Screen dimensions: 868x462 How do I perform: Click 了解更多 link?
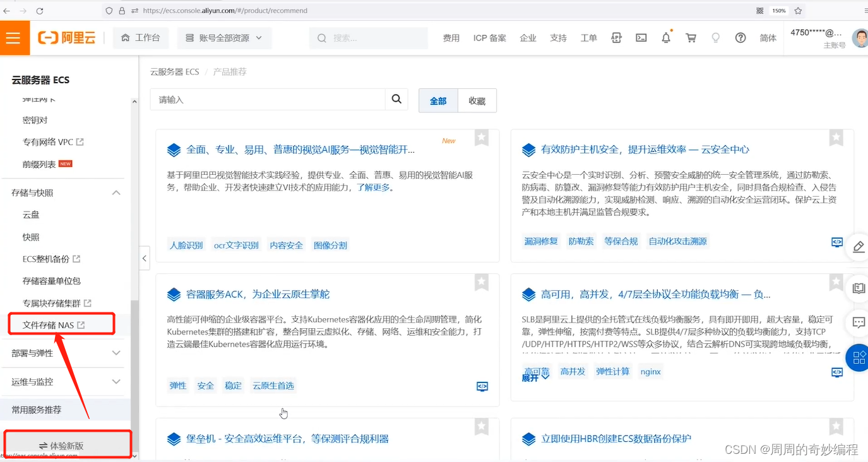click(374, 187)
